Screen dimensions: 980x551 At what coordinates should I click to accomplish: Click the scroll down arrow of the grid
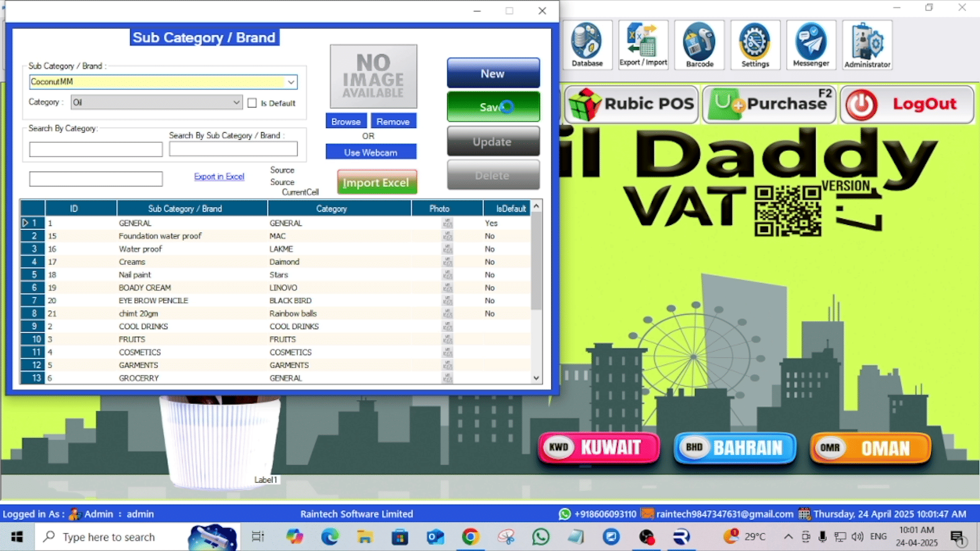click(536, 378)
